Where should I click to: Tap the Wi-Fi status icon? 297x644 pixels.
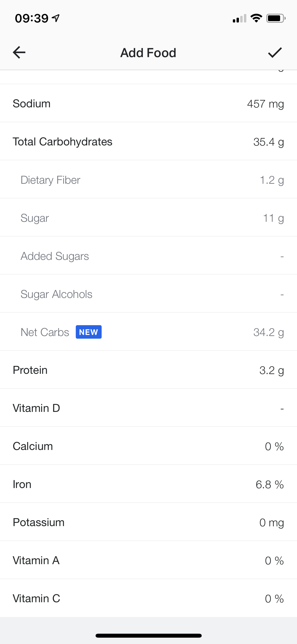click(x=256, y=18)
